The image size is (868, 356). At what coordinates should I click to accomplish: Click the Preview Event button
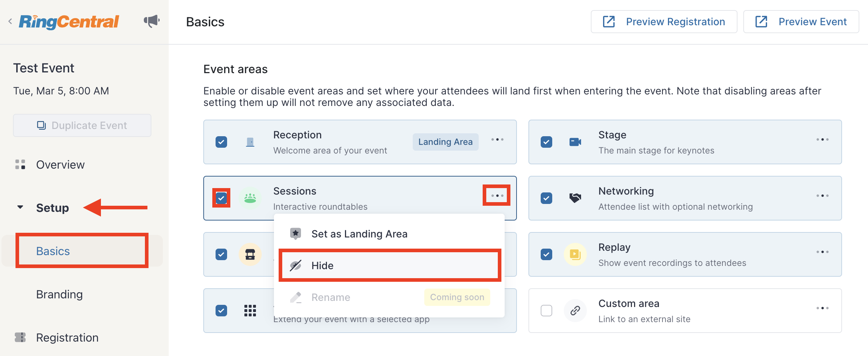[x=801, y=22]
